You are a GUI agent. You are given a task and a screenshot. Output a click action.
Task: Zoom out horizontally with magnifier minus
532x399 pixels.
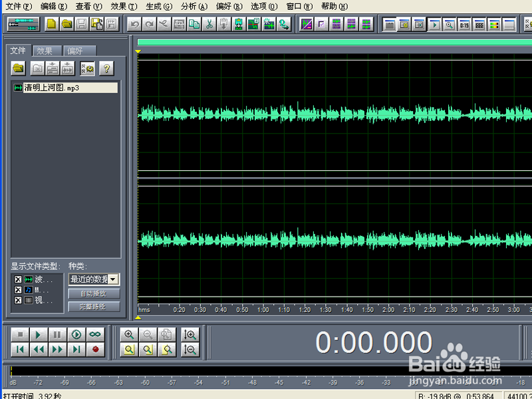pyautogui.click(x=148, y=334)
